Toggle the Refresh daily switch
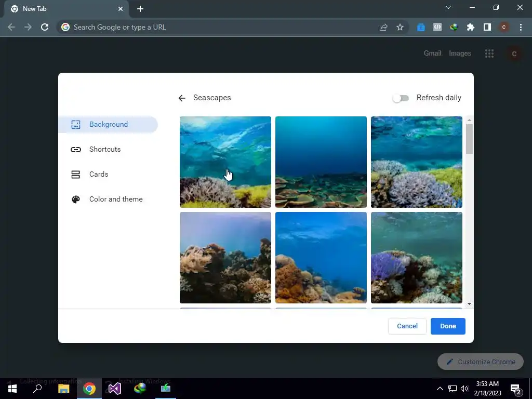Viewport: 532px width, 399px height. (401, 98)
